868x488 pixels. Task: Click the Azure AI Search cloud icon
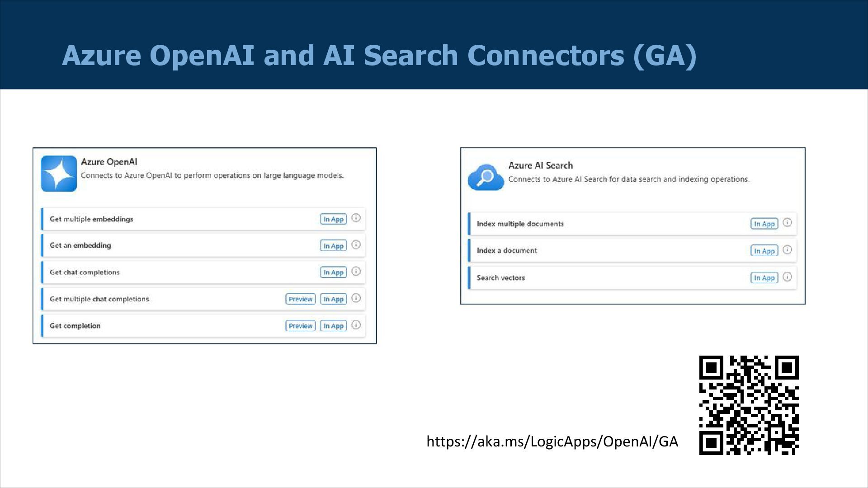click(x=486, y=177)
